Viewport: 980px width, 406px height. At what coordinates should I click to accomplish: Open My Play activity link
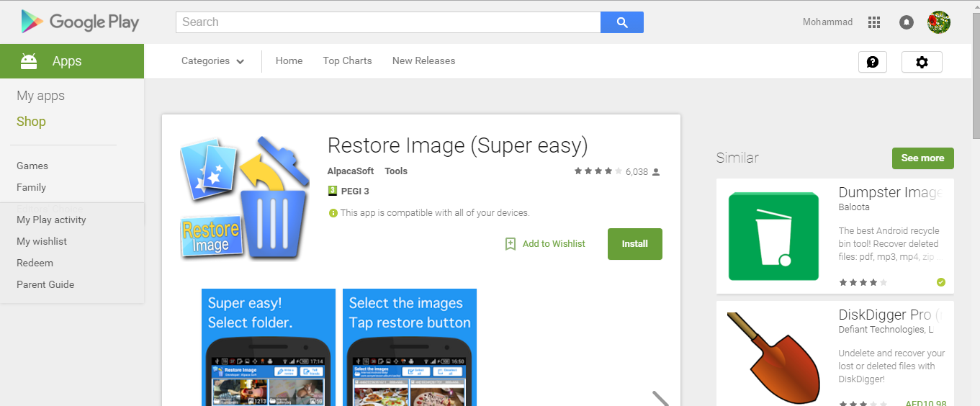(51, 220)
